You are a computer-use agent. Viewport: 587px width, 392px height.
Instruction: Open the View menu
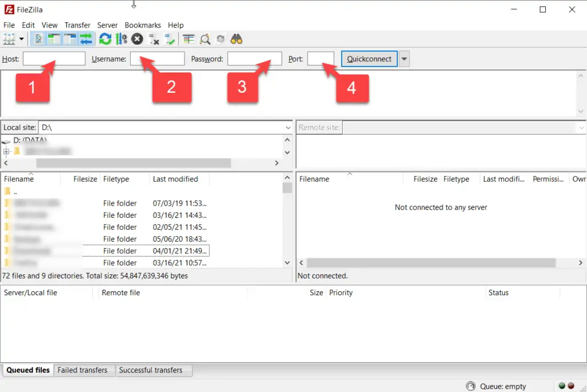click(49, 25)
